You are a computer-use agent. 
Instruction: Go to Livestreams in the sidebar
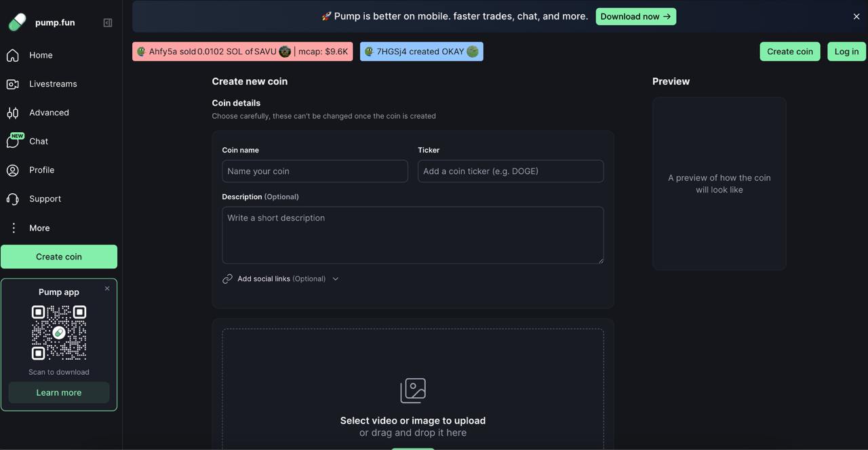pos(53,84)
